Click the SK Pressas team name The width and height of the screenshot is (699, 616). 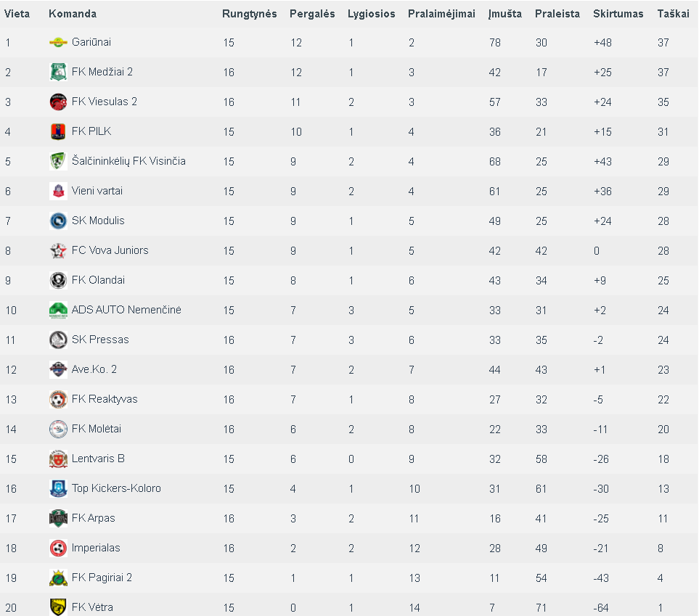point(100,340)
